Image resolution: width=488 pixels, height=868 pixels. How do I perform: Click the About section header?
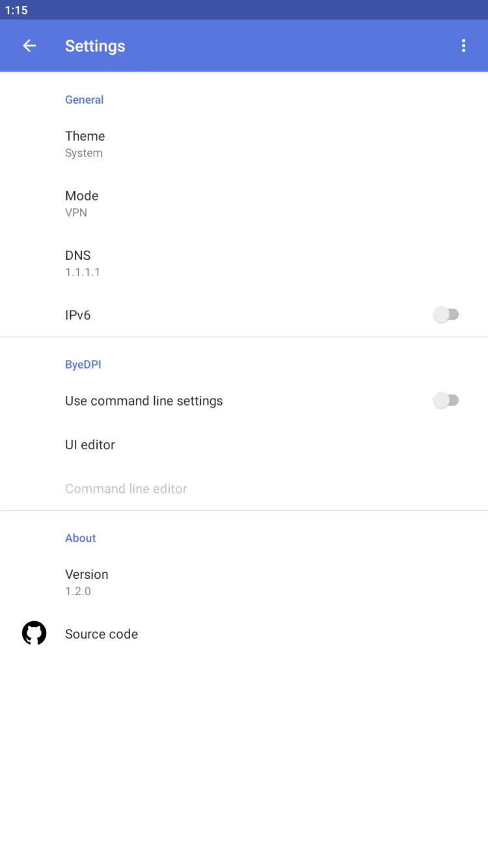pyautogui.click(x=81, y=538)
